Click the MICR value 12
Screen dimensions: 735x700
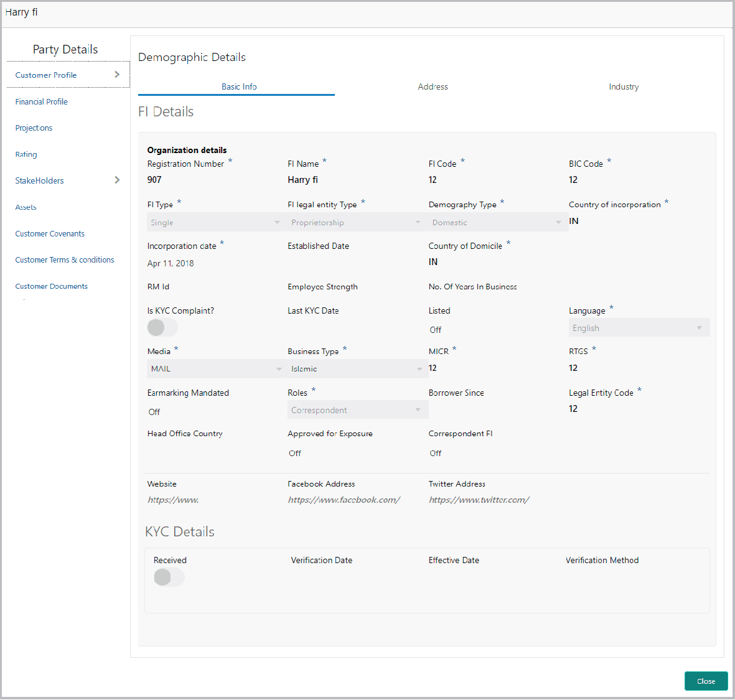click(433, 368)
